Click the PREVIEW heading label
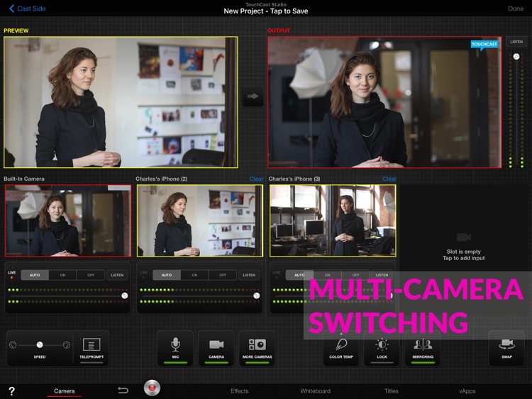The image size is (532, 399). tap(16, 30)
